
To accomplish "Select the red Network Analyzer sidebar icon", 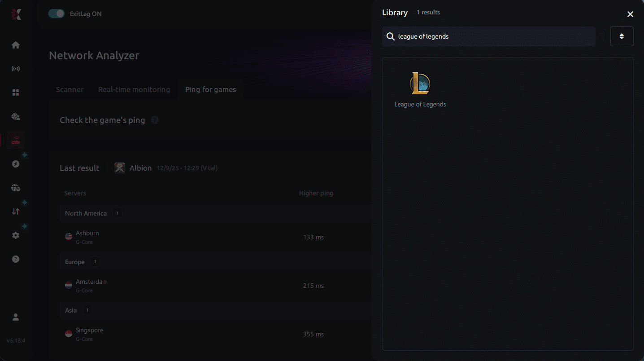I will (16, 140).
